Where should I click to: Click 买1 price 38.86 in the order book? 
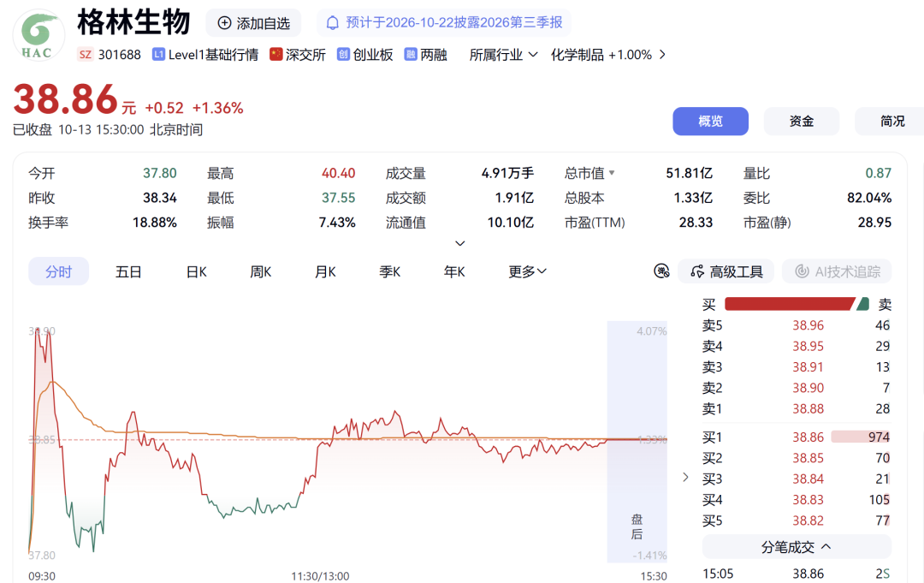pos(808,437)
